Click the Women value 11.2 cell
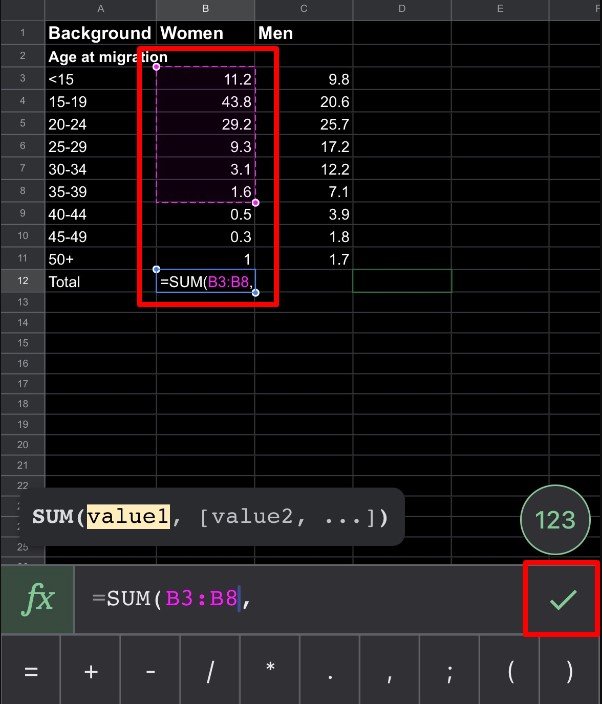 click(x=206, y=79)
